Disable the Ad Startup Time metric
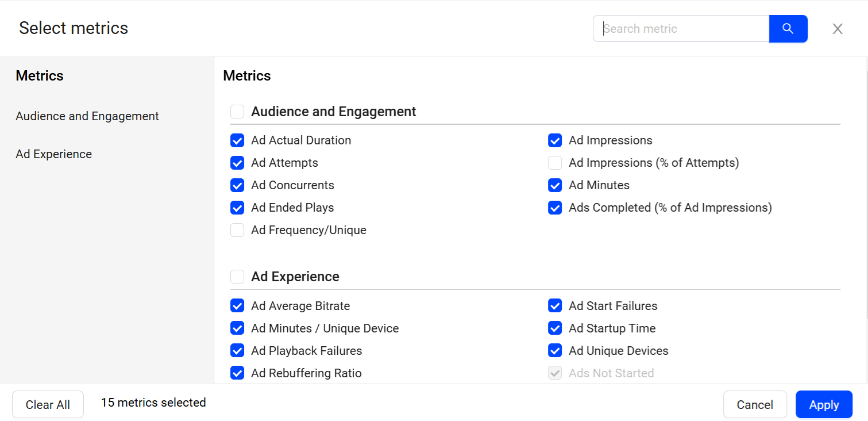The image size is (868, 421). (x=555, y=328)
